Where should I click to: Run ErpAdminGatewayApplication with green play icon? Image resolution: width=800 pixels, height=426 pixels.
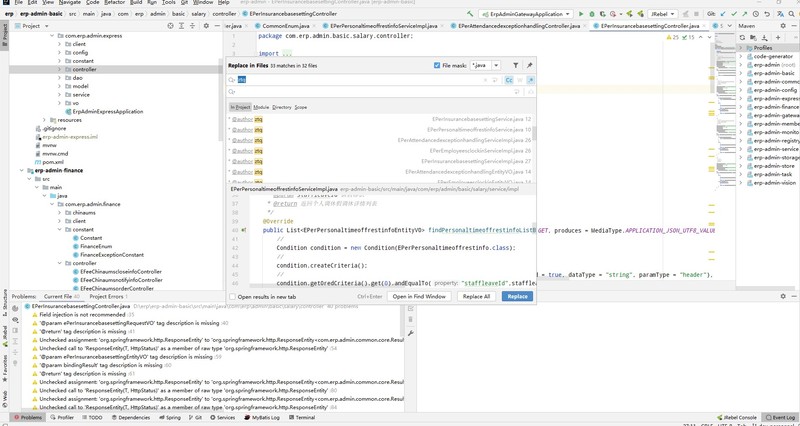[x=581, y=14]
